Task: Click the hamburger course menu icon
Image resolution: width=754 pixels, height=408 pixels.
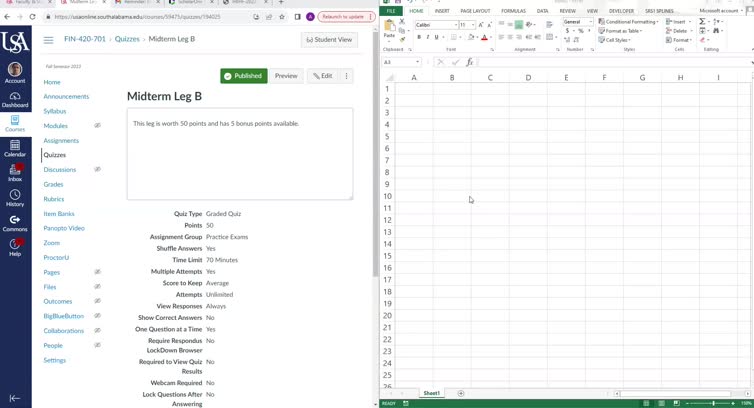Action: point(48,40)
